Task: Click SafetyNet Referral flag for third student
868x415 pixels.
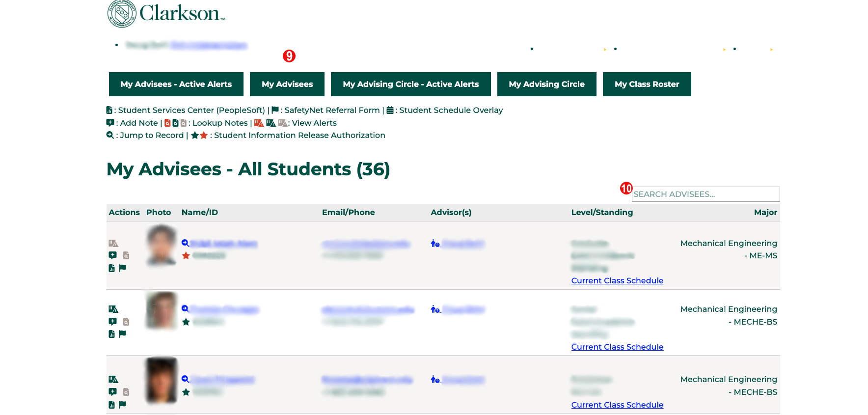Action: tap(123, 404)
